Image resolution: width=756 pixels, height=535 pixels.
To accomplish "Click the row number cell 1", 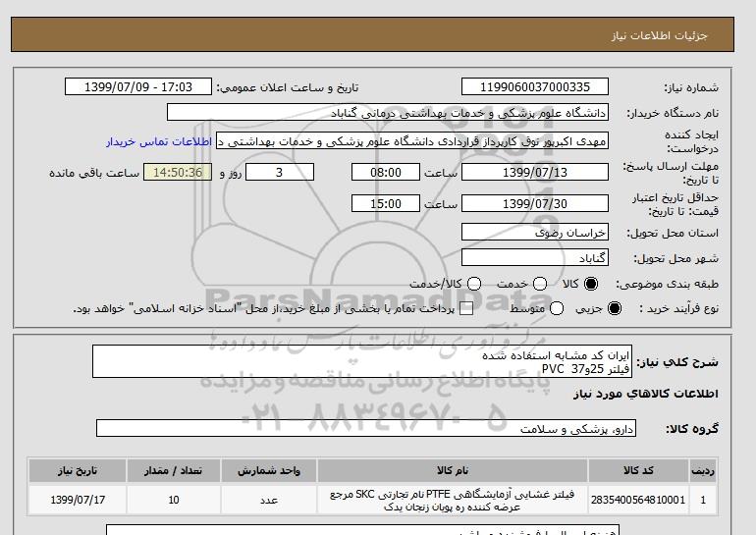I will pyautogui.click(x=703, y=501).
